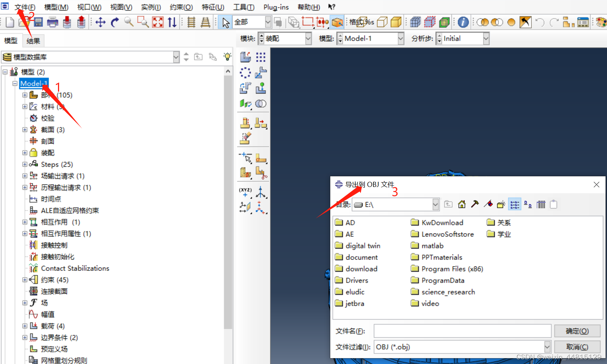Image resolution: width=607 pixels, height=364 pixels.
Task: Click the 取消(C) button
Action: (x=577, y=347)
